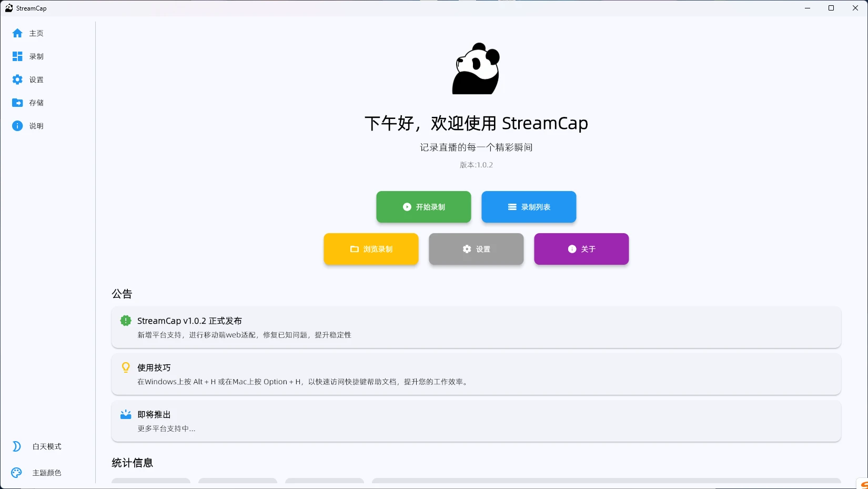The height and width of the screenshot is (489, 868).
Task: Click the blue 录制列表 button
Action: (529, 207)
